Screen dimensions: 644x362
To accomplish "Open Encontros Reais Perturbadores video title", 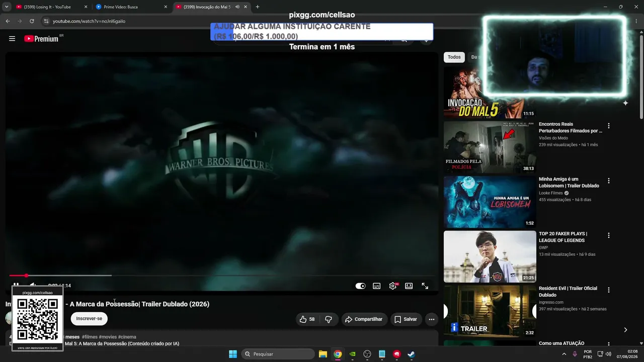I will tap(571, 127).
